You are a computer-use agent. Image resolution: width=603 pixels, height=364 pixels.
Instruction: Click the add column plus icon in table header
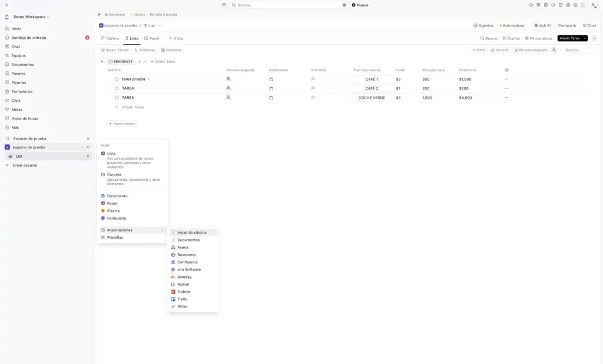point(506,70)
